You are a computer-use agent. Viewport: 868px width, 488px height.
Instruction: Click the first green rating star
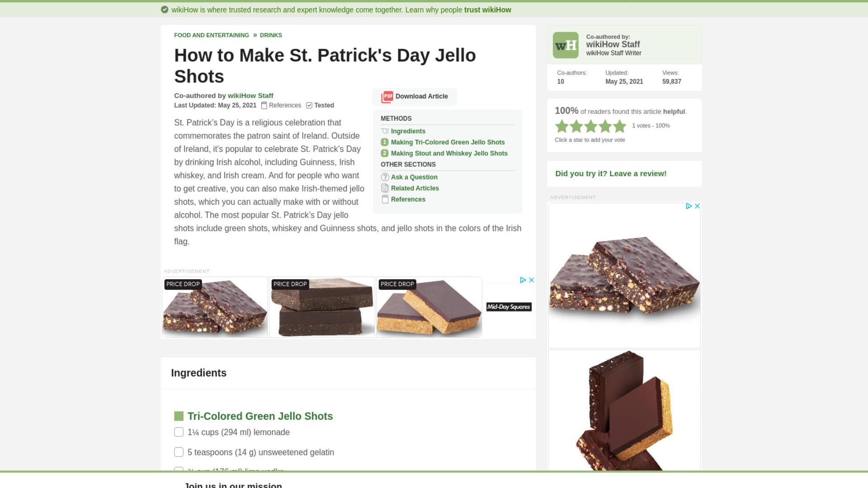tap(562, 126)
